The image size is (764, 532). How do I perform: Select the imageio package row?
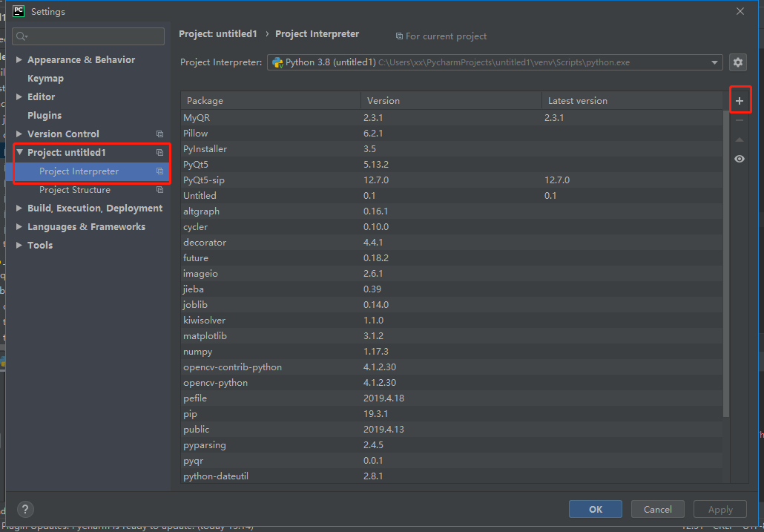tap(452, 273)
